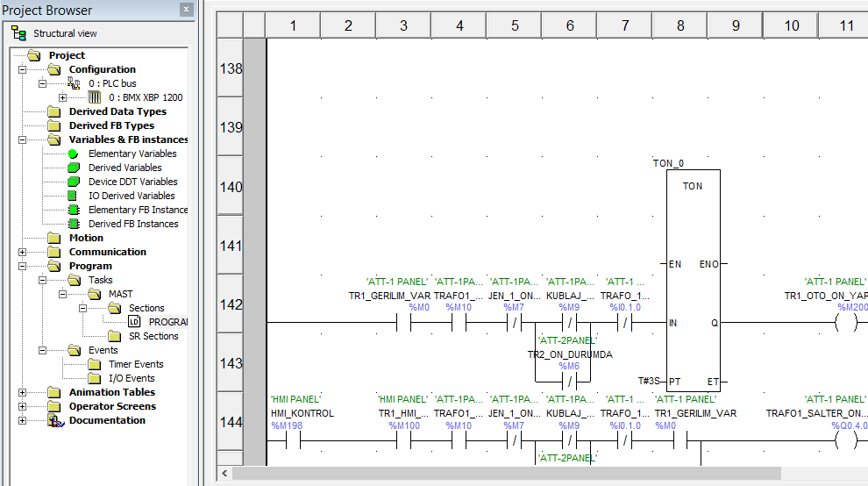
Task: Click the Elementary FB Instances icon
Action: [74, 210]
